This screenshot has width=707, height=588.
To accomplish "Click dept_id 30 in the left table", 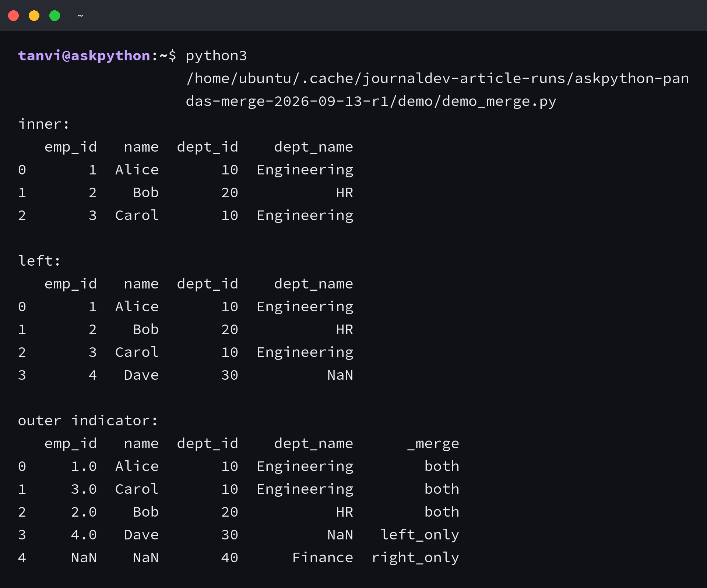I will tap(230, 375).
